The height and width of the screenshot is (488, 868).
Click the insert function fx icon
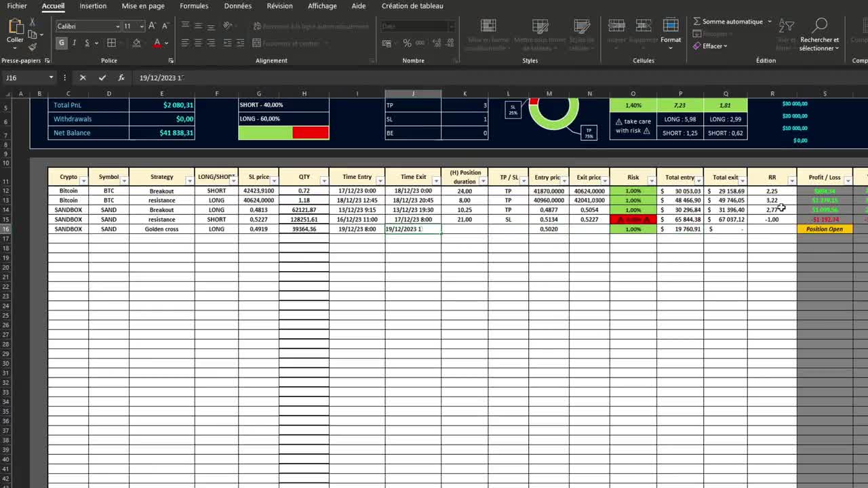pyautogui.click(x=121, y=77)
